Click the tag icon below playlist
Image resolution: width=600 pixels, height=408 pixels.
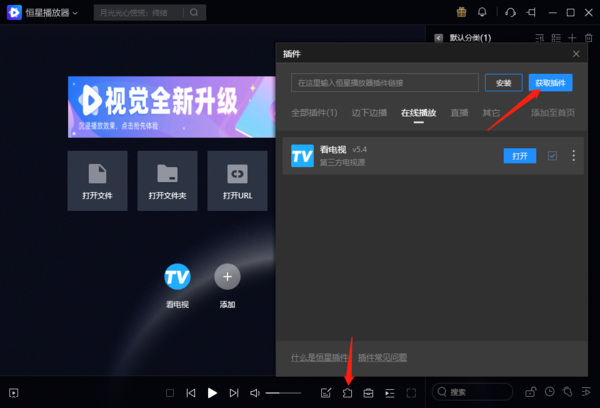pos(567,392)
